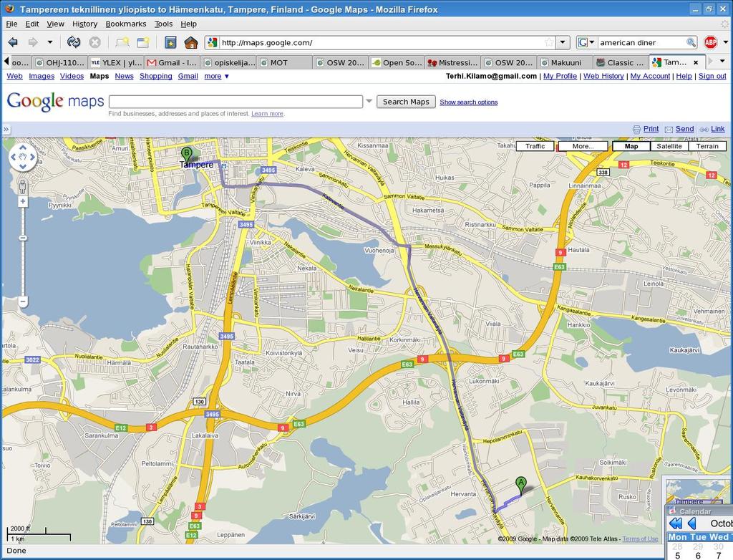This screenshot has width=733, height=560.
Task: Switch to Terrain view
Action: click(707, 146)
